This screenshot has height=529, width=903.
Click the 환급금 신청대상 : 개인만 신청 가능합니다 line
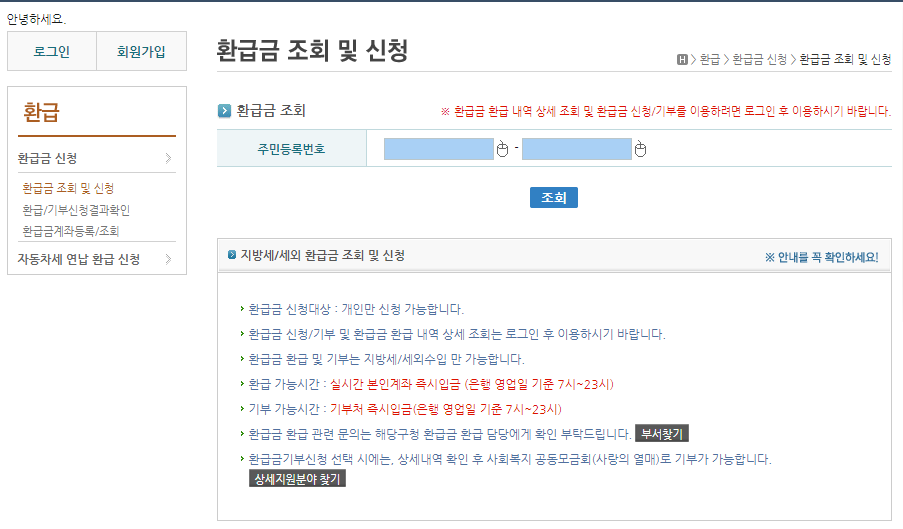[355, 309]
